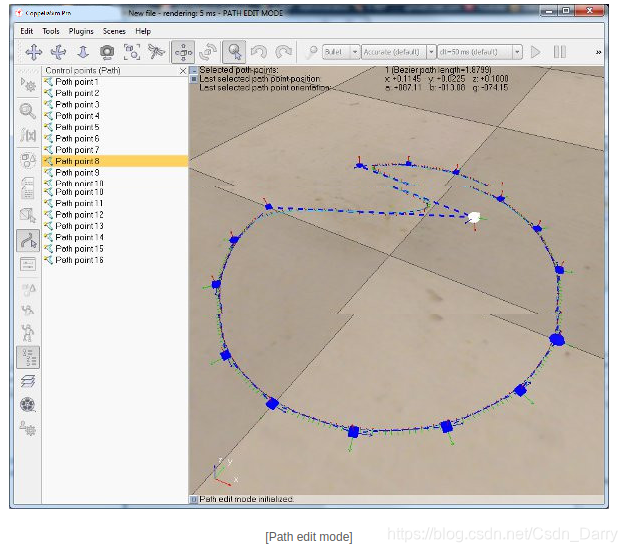The height and width of the screenshot is (552, 627).
Task: Open the Bullet physics engine dropdown
Action: click(341, 52)
